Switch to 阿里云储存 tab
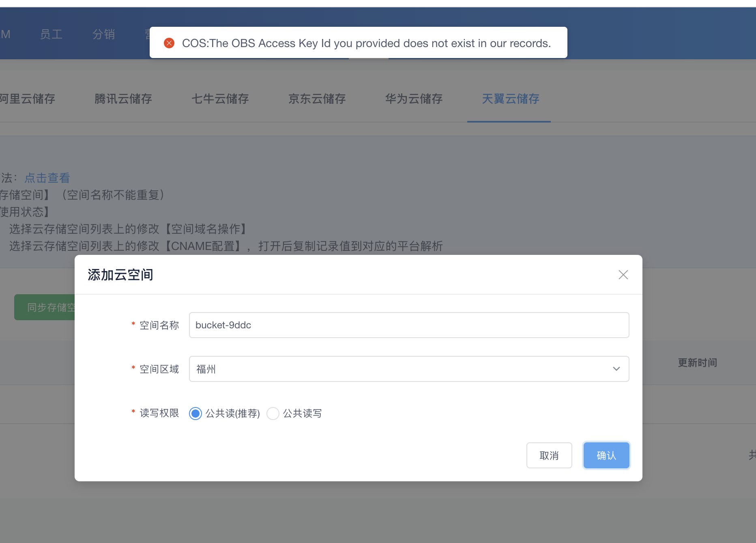Image resolution: width=756 pixels, height=543 pixels. pyautogui.click(x=28, y=99)
